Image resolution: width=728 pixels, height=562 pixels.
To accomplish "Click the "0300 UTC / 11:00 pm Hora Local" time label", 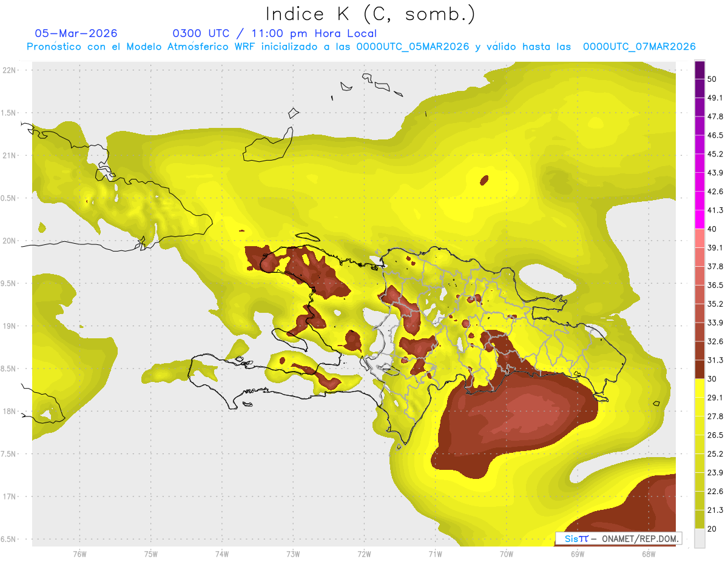I will tap(274, 33).
